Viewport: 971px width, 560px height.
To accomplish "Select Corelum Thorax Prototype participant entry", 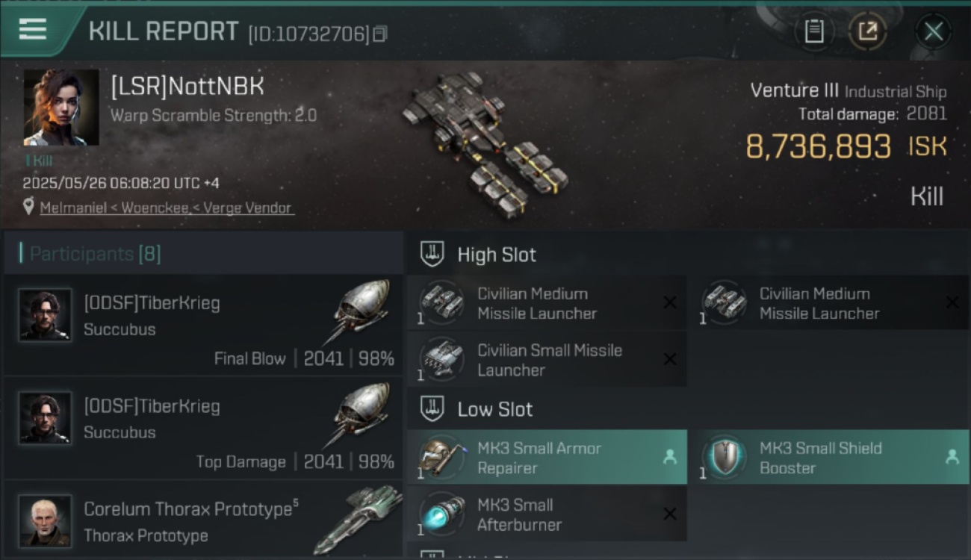I will (203, 518).
